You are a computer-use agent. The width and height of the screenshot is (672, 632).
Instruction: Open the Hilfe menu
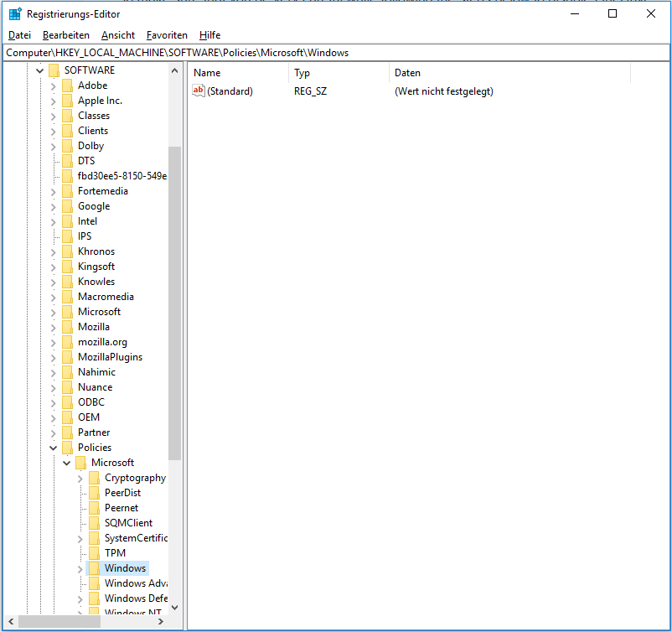point(210,35)
